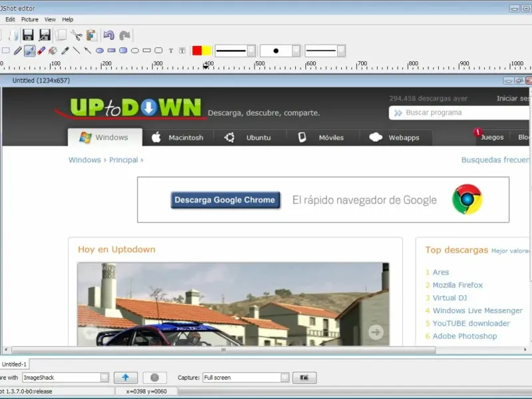This screenshot has height=399, width=532.
Task: Select the Pencil tool
Action: click(18, 51)
